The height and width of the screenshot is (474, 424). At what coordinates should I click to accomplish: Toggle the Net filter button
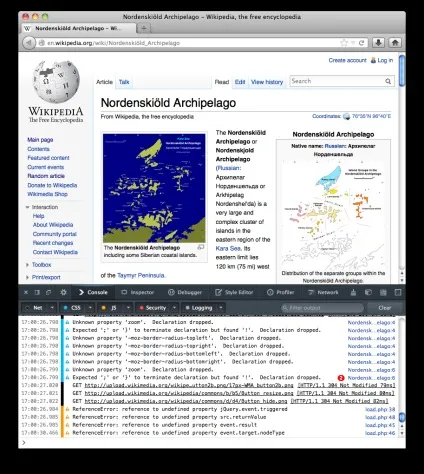click(34, 308)
